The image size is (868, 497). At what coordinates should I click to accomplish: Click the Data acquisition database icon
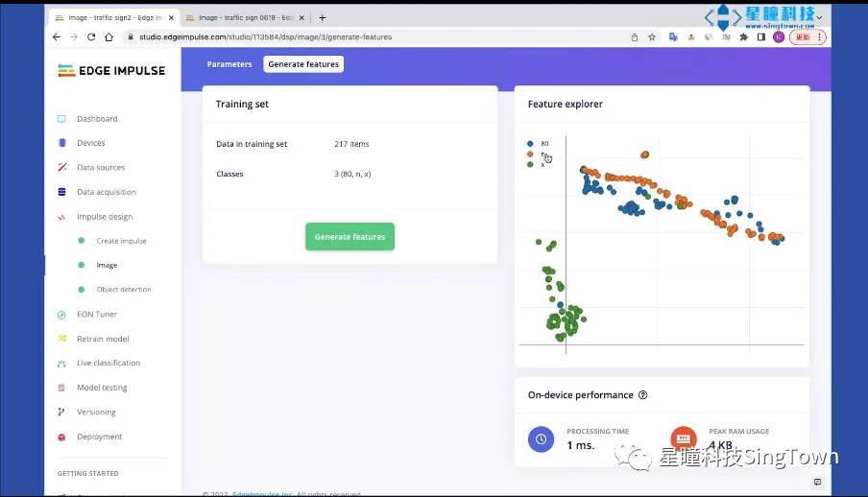(x=62, y=192)
